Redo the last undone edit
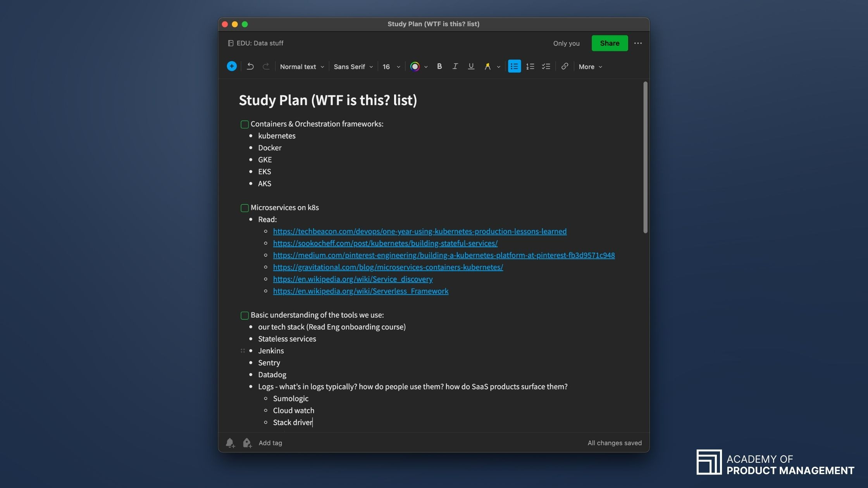This screenshot has width=868, height=488. pos(266,66)
